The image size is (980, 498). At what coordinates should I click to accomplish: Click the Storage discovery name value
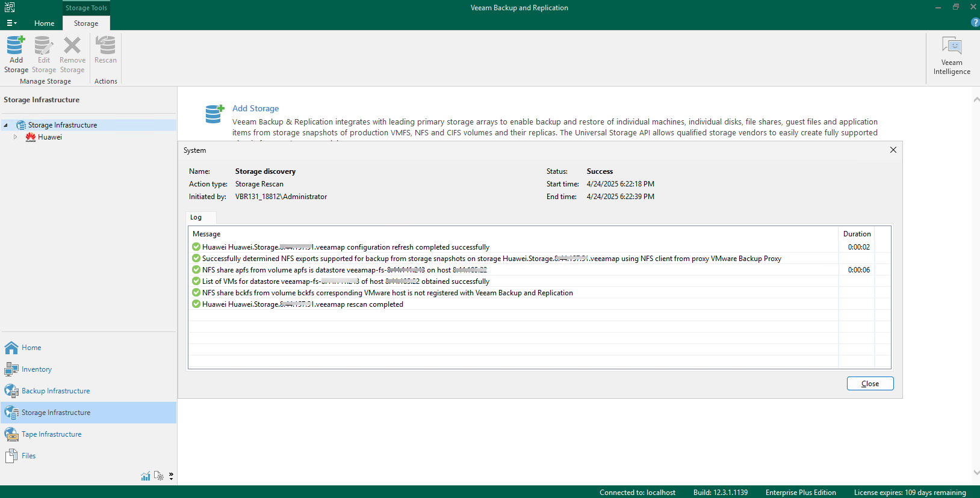265,171
